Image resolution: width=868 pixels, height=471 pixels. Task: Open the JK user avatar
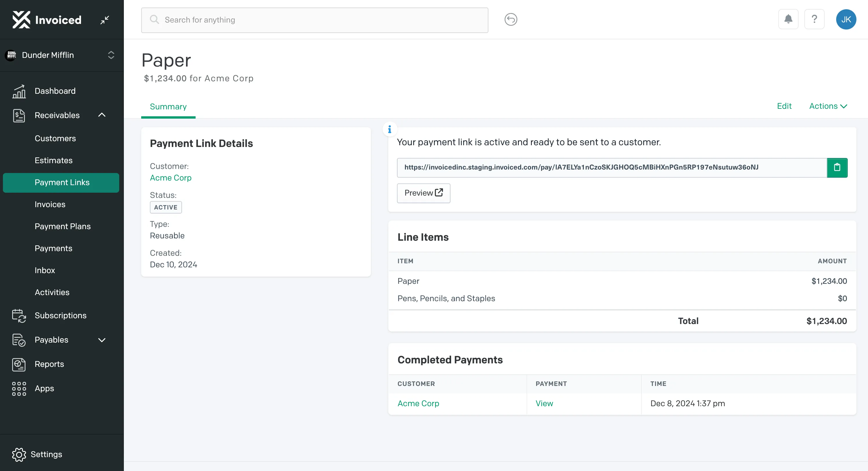point(846,20)
